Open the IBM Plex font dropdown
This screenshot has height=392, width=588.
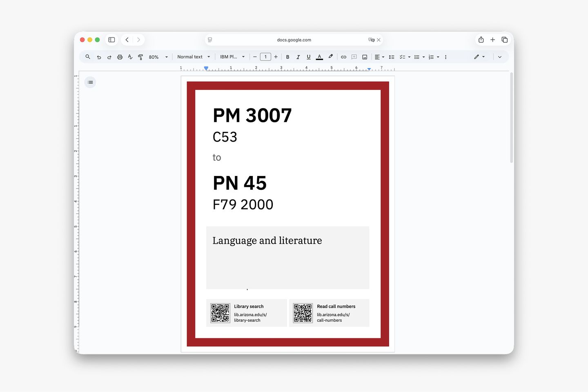pos(232,57)
